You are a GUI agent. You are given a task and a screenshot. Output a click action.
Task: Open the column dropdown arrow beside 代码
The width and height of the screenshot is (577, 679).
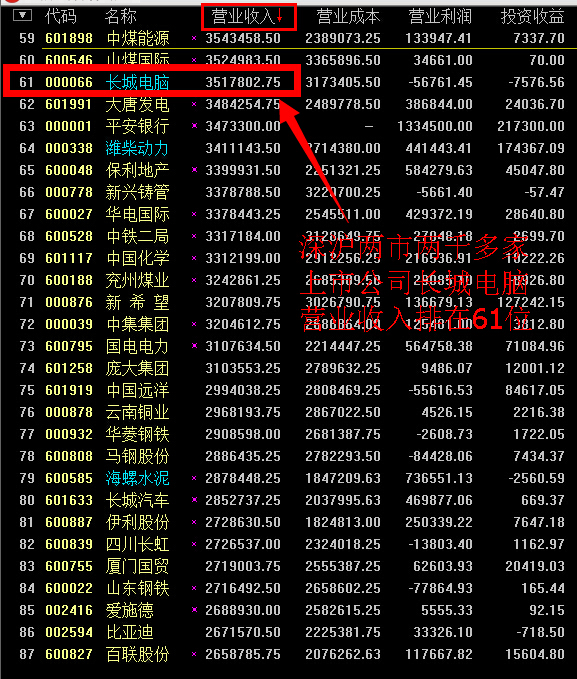coord(22,16)
